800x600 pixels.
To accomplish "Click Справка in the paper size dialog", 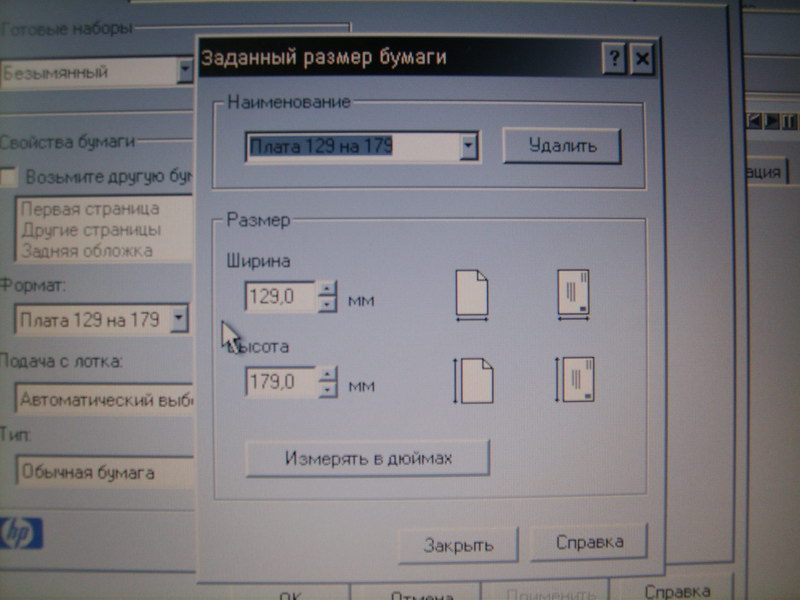I will [589, 543].
